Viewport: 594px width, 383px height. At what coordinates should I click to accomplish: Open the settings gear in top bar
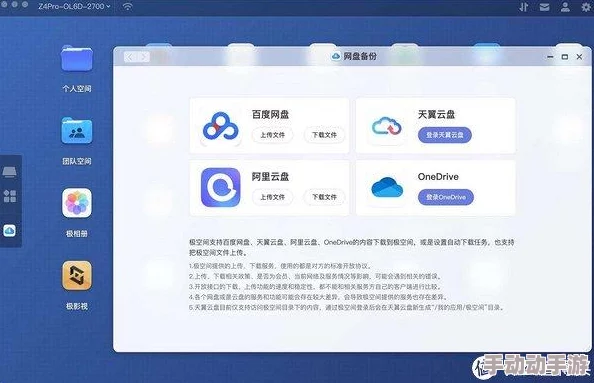[586, 7]
